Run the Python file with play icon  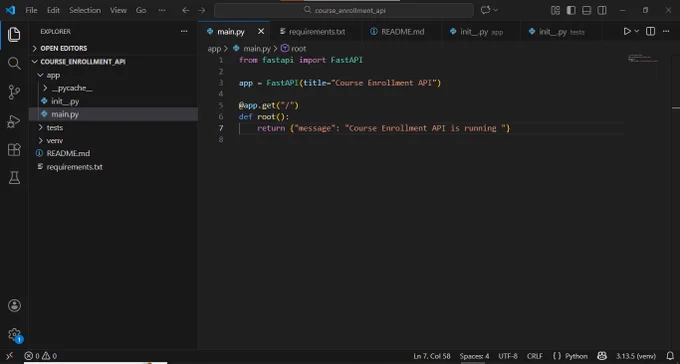(627, 31)
